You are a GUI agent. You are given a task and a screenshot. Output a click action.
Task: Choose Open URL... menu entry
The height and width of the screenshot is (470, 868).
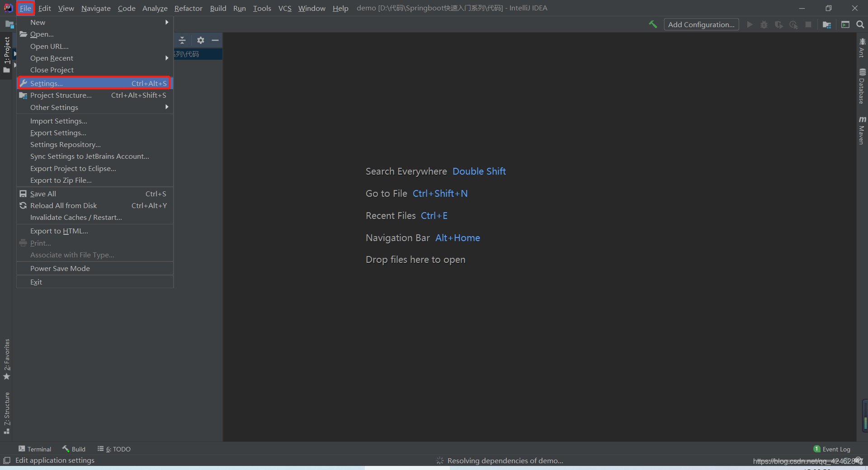coord(95,46)
